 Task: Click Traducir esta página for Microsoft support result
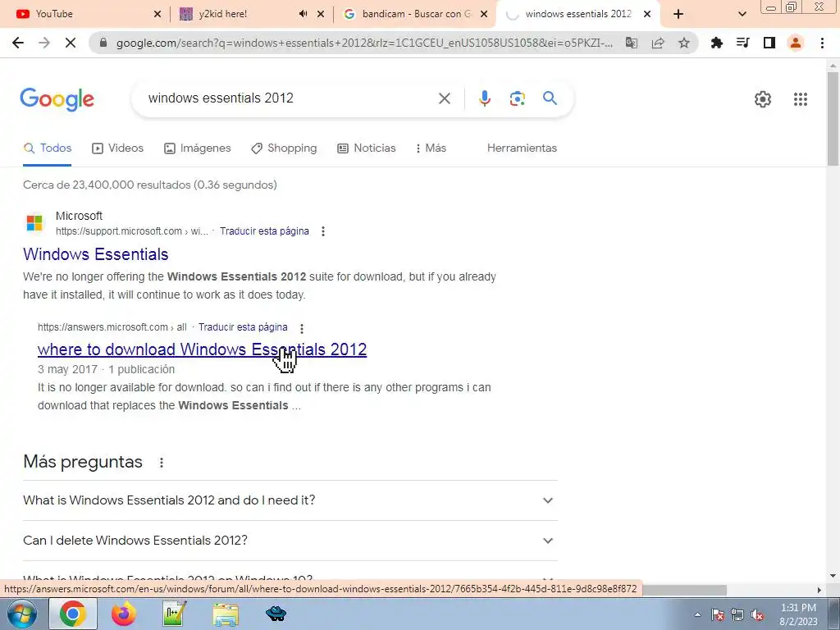point(264,231)
